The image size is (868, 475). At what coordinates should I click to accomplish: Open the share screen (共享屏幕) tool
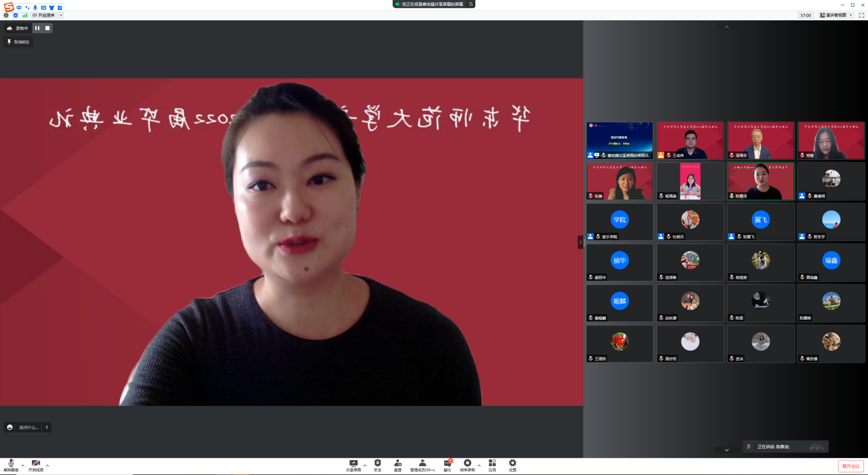coord(353,465)
